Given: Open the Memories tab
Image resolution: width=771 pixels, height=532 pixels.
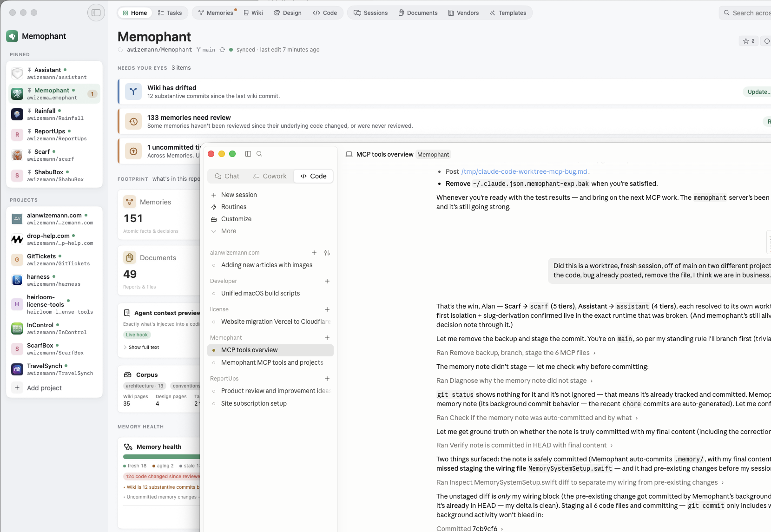Looking at the screenshot, I should click(216, 13).
